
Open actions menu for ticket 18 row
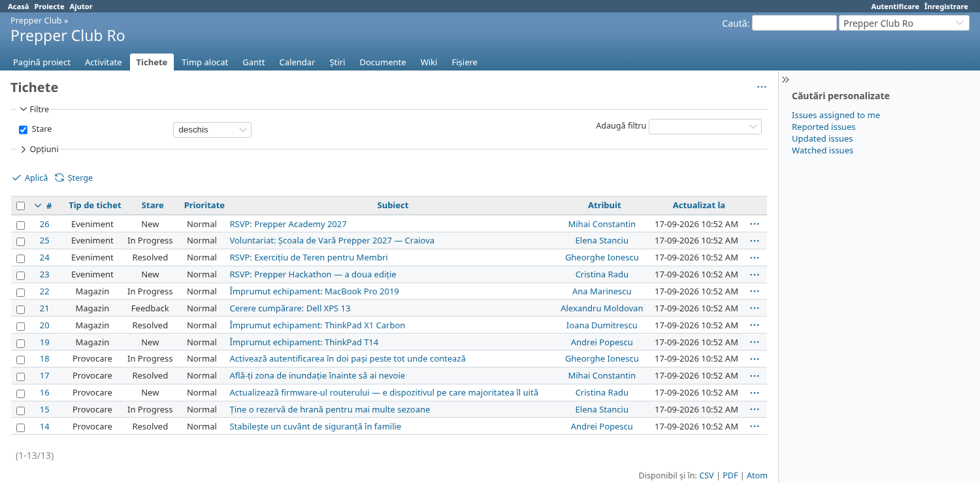coord(755,359)
